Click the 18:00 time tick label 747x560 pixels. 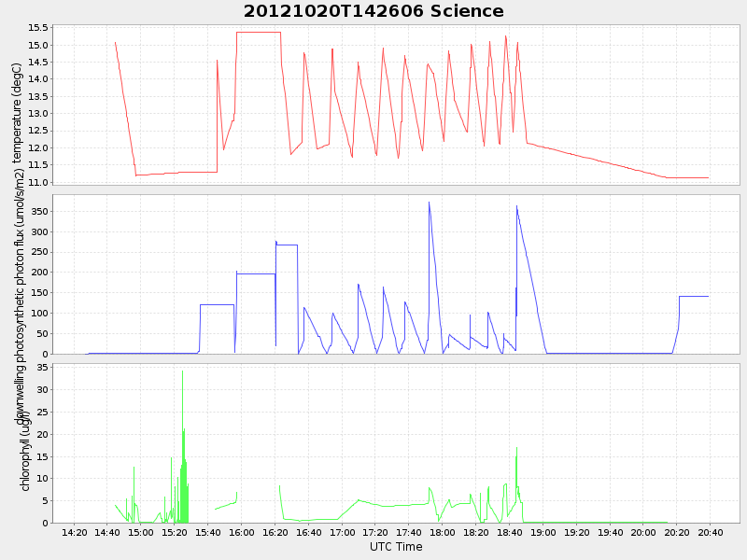point(443,532)
